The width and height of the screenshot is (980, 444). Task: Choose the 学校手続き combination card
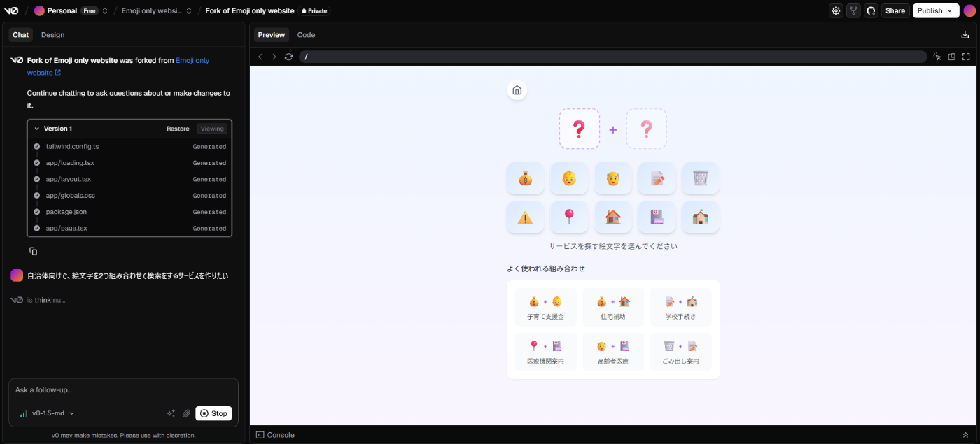coord(681,308)
